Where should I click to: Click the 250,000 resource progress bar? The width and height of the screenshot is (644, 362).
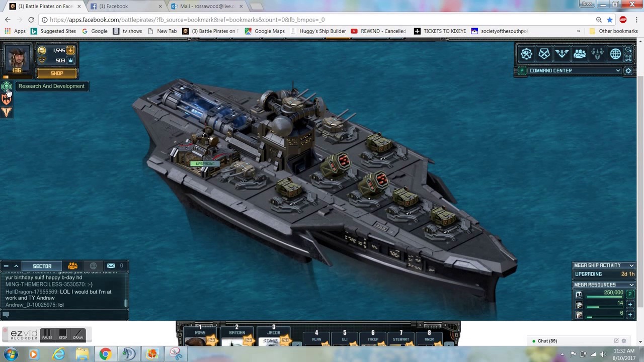click(x=605, y=297)
